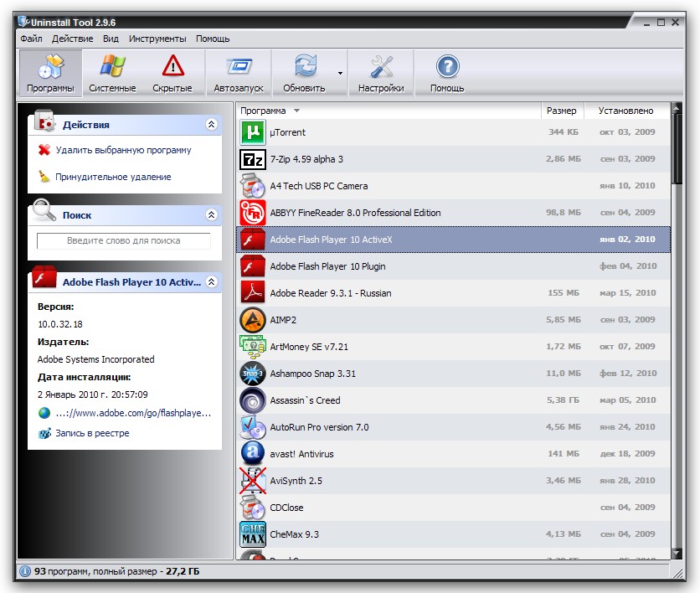Click the 7-Zip program icon
Viewport: 700px width, 593px height.
253,159
